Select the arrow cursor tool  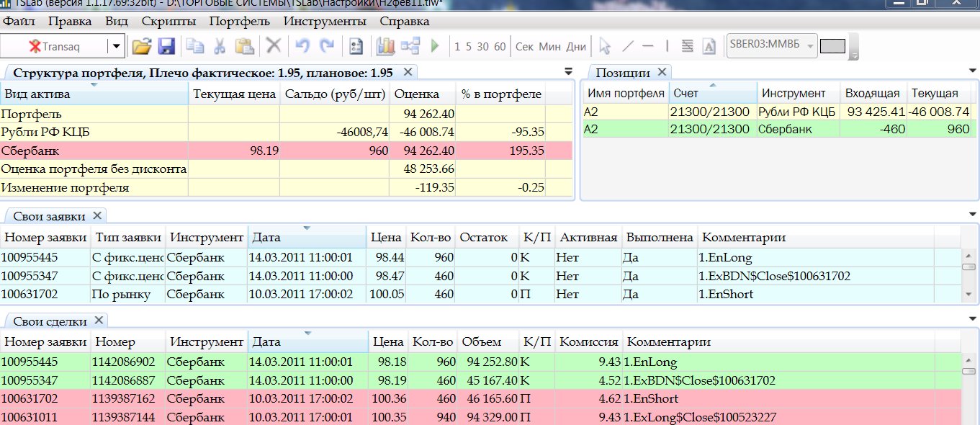(x=605, y=47)
